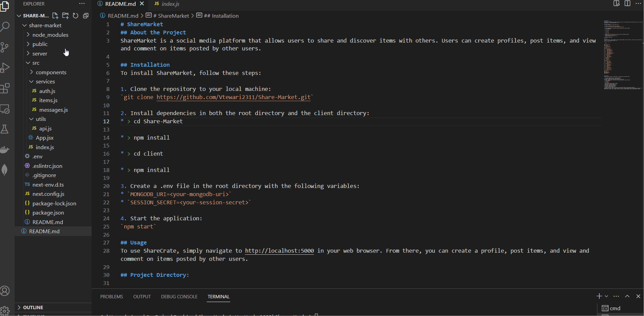
Task: Open the MongoDB leaf view
Action: (x=5, y=170)
